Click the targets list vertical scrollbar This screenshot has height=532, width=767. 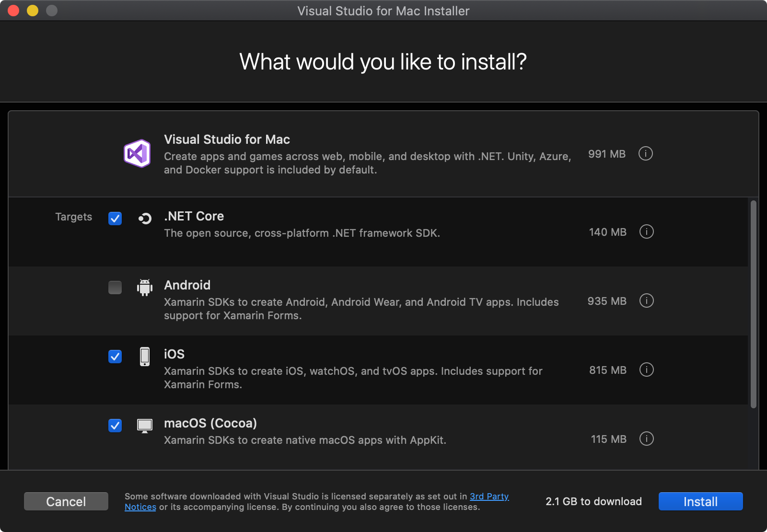(753, 304)
